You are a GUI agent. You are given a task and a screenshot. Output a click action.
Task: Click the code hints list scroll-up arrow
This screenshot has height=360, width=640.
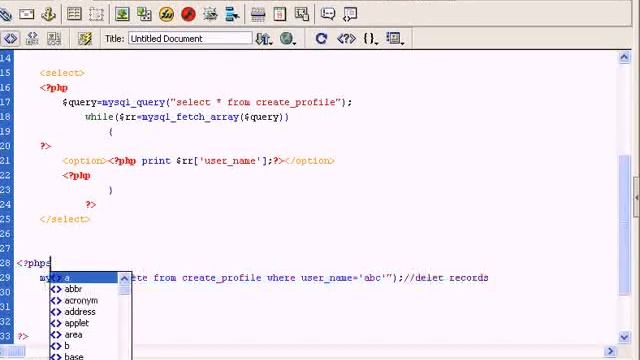point(124,278)
